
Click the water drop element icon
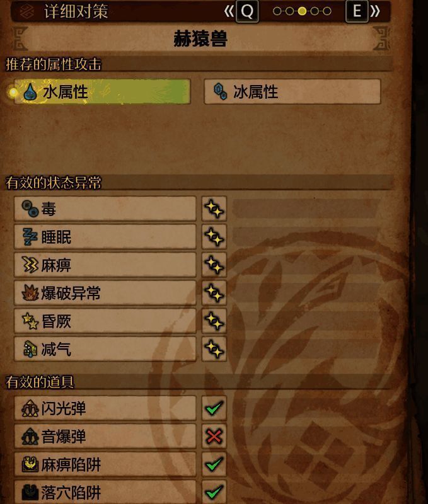[30, 93]
